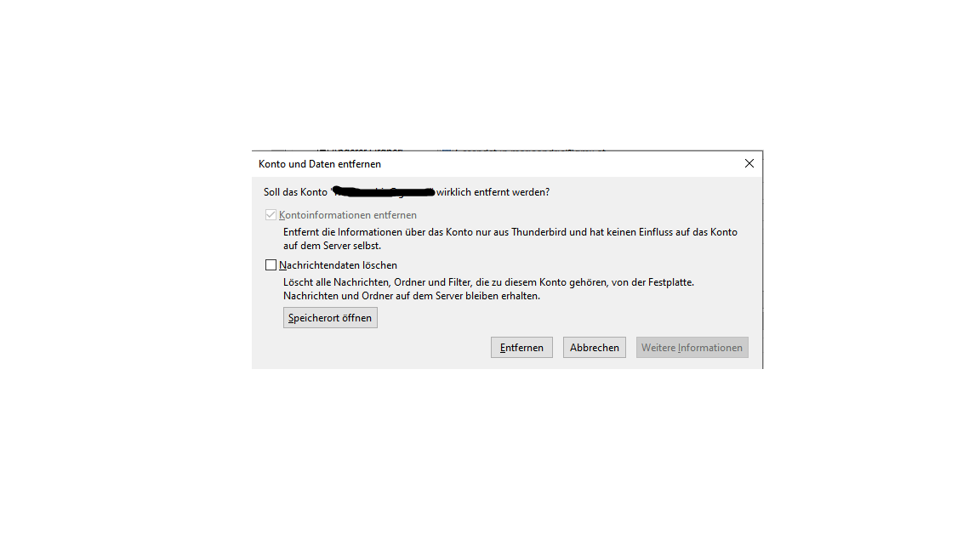Click the auf dem Server selbst line
The height and width of the screenshot is (551, 980).
tap(332, 246)
